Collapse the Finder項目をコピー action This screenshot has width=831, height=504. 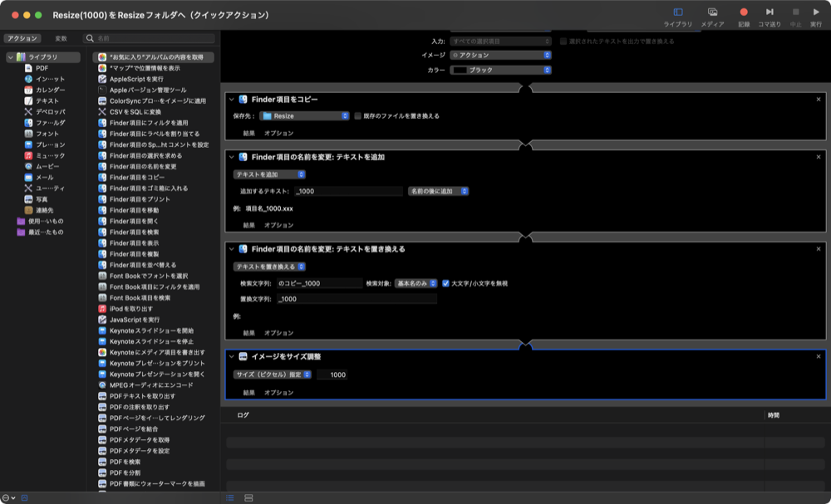point(232,99)
